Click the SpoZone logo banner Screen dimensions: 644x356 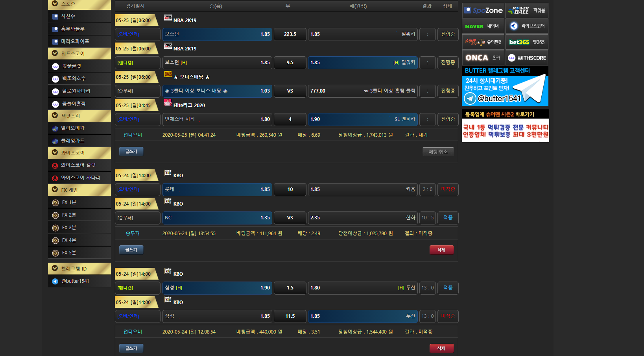483,11
